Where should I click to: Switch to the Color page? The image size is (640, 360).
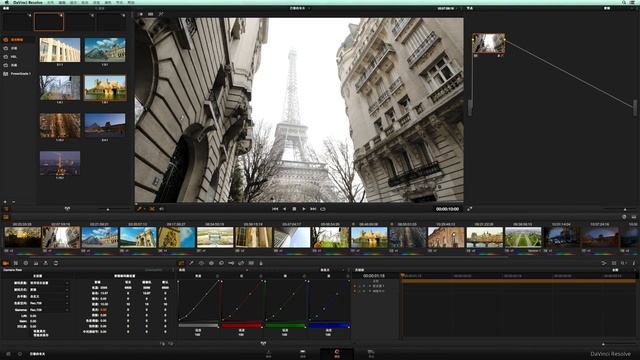click(x=337, y=353)
